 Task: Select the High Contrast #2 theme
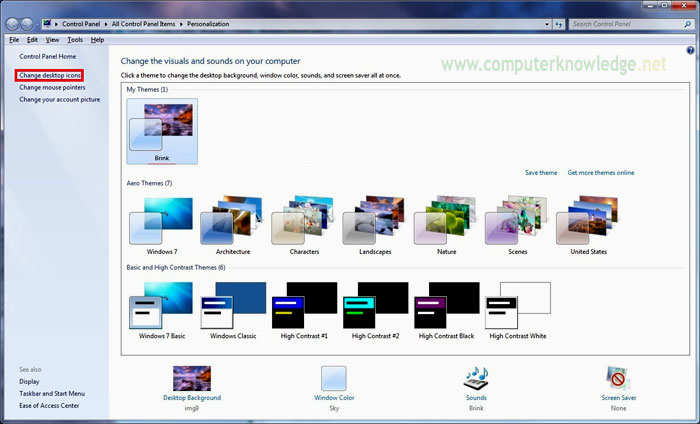coord(375,310)
